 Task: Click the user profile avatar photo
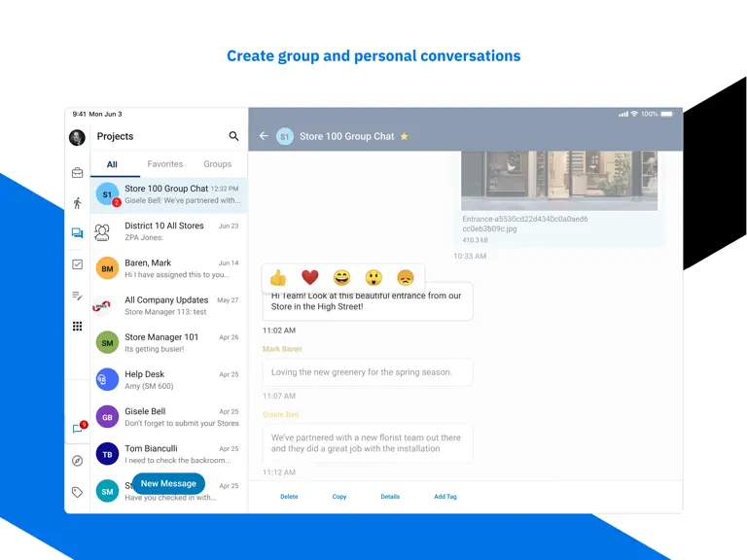pyautogui.click(x=77, y=138)
